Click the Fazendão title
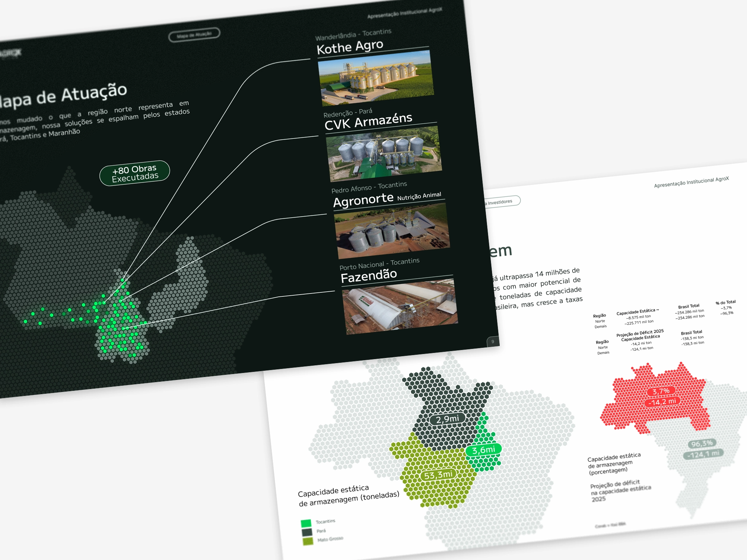The height and width of the screenshot is (560, 747). (369, 276)
